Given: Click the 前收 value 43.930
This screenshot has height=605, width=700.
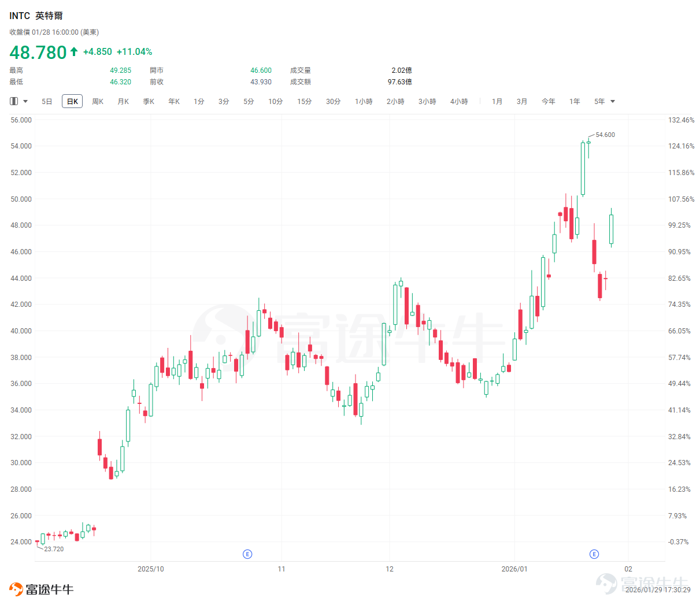Looking at the screenshot, I should point(261,82).
